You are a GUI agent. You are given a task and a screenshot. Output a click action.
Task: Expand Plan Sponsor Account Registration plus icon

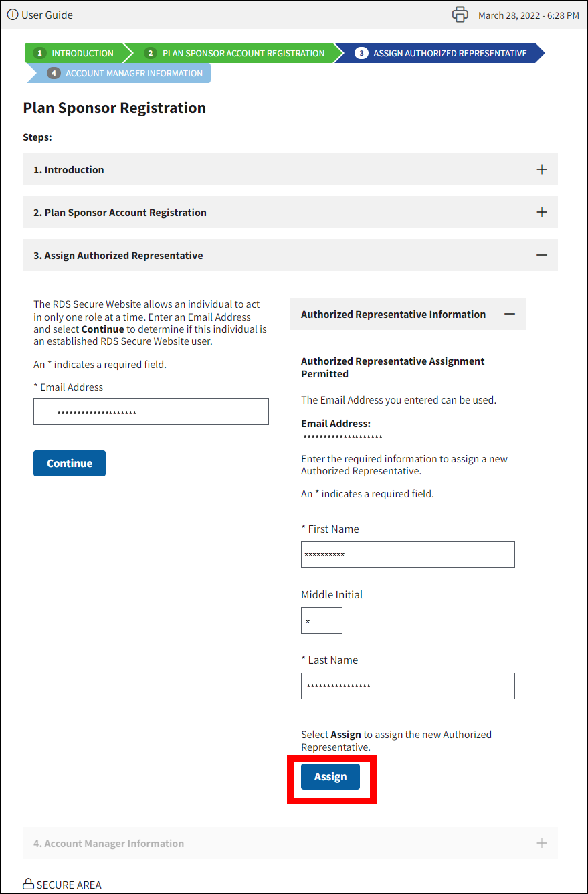542,212
